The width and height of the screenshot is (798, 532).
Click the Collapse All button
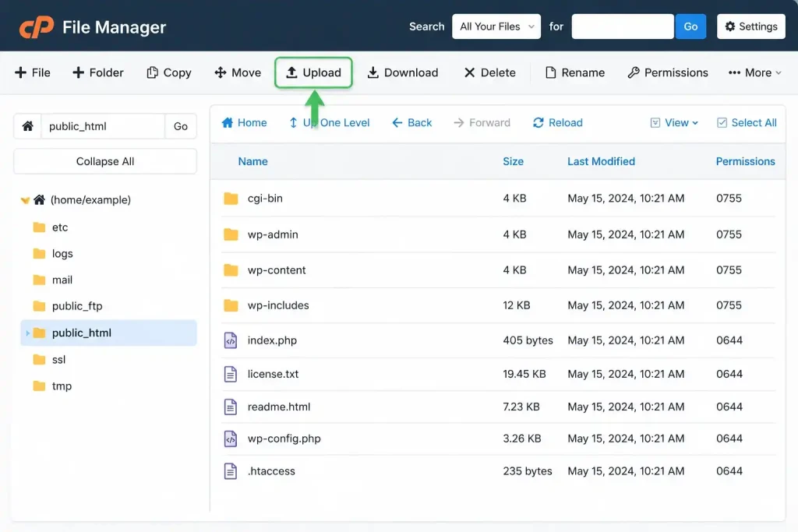coord(105,161)
